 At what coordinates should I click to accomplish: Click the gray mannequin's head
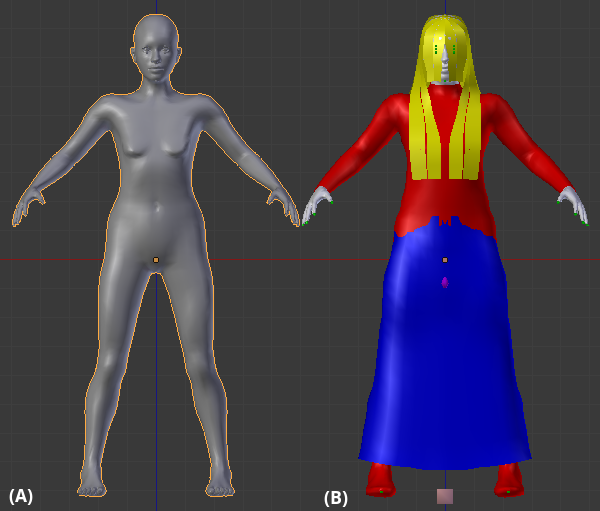pos(156,50)
